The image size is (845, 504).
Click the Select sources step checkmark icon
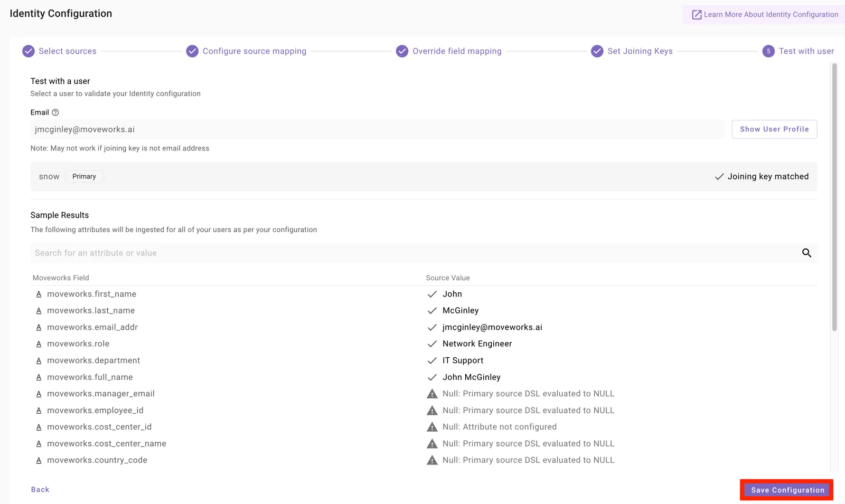29,51
